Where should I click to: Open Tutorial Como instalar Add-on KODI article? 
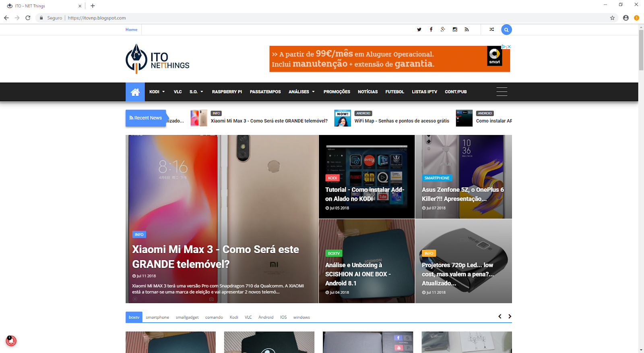(365, 194)
